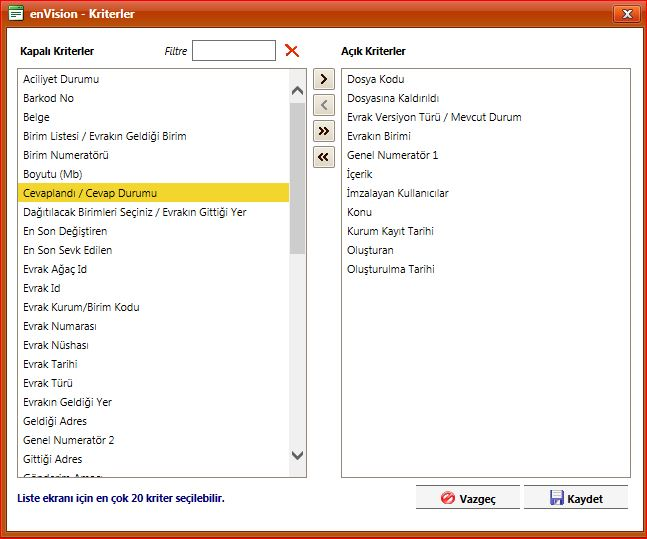Select Evrakın Geldiği Yer
The image size is (647, 539).
(153, 402)
